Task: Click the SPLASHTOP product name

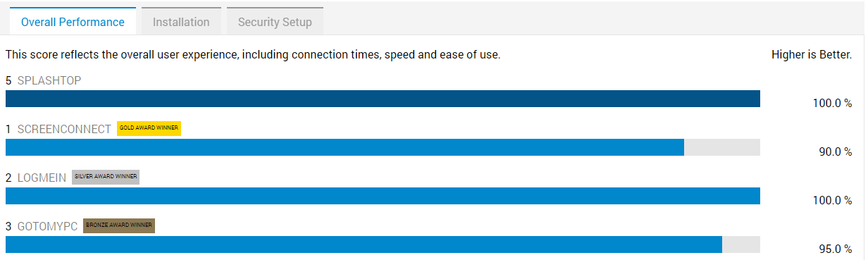Action: tap(49, 80)
